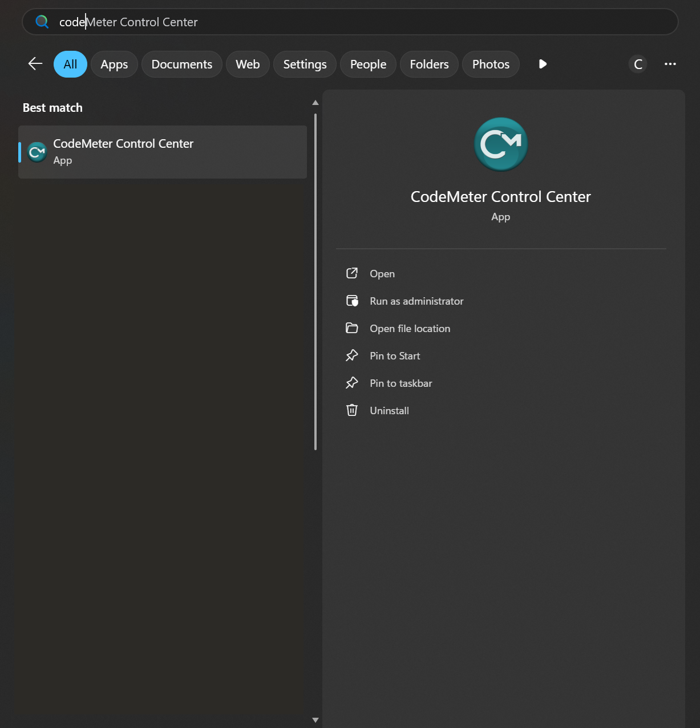This screenshot has height=728, width=700.
Task: Choose Pin to taskbar
Action: pyautogui.click(x=401, y=383)
